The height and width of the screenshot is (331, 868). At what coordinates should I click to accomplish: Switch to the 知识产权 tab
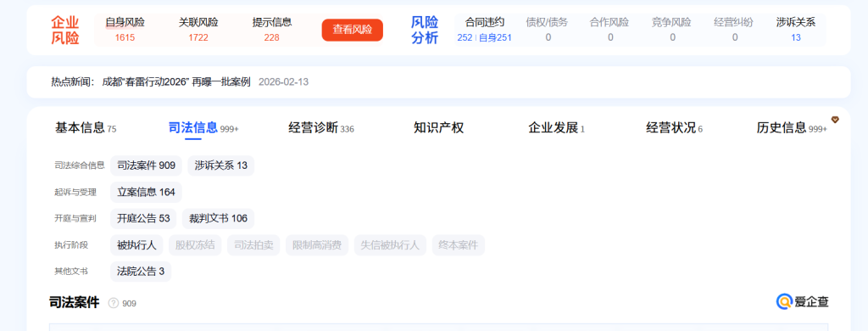pyautogui.click(x=438, y=128)
